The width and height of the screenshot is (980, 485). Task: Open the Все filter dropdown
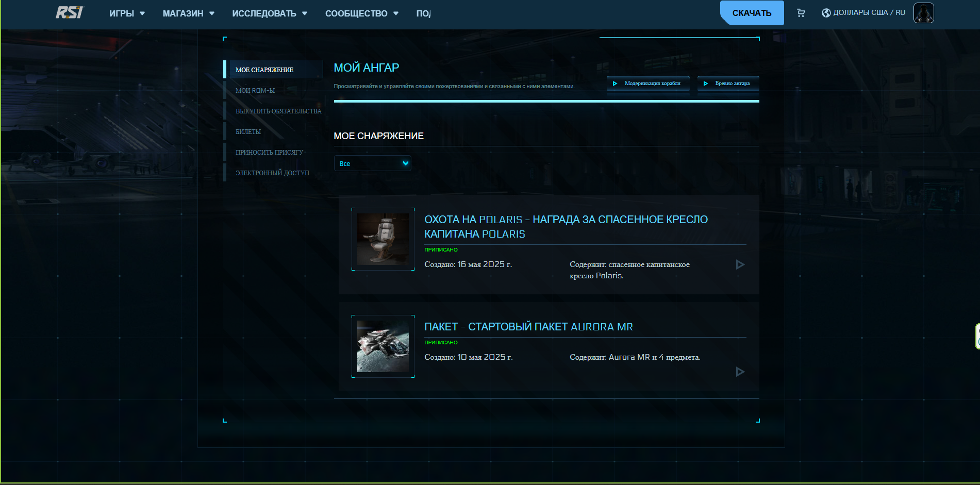click(372, 163)
